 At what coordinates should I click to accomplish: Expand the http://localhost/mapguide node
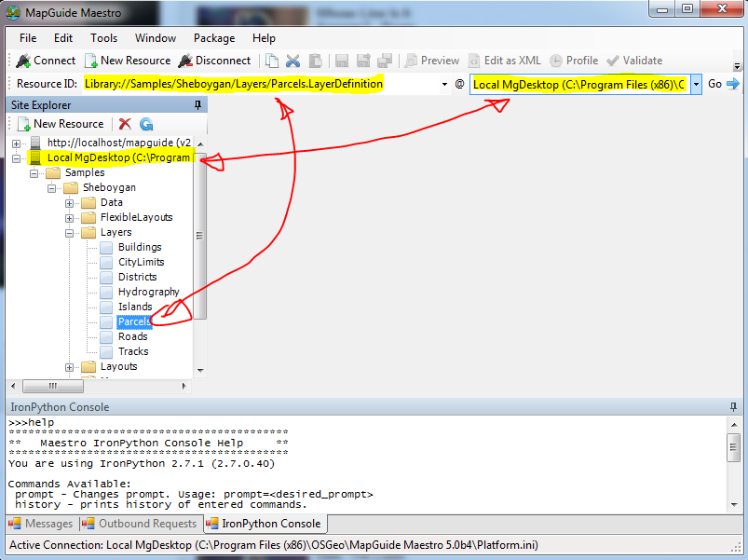coord(16,143)
